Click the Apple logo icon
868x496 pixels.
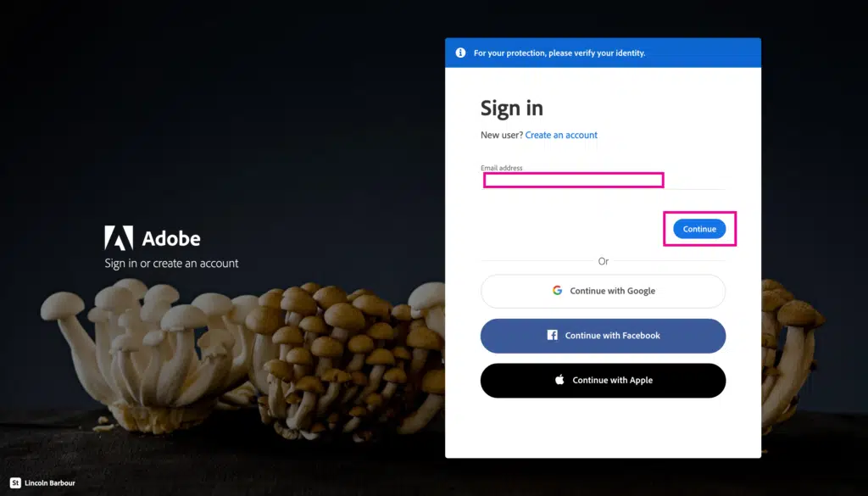tap(559, 380)
